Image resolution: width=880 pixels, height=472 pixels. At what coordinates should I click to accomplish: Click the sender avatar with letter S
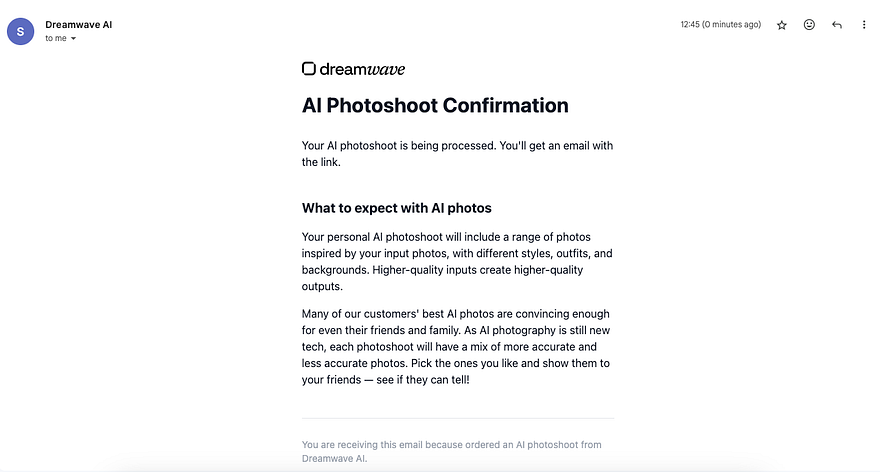(x=20, y=31)
